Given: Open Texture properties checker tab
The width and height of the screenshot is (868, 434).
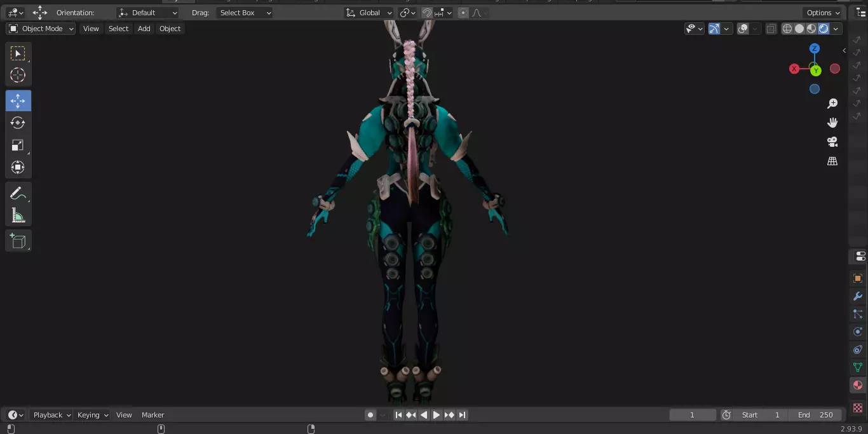Looking at the screenshot, I should (x=858, y=407).
